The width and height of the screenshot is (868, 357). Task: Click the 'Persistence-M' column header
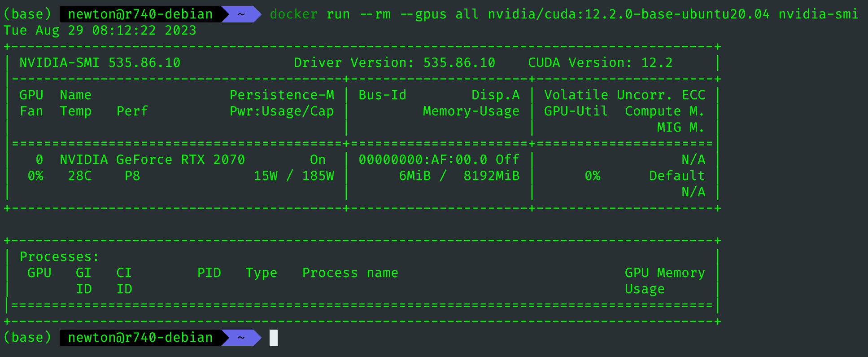click(x=282, y=95)
